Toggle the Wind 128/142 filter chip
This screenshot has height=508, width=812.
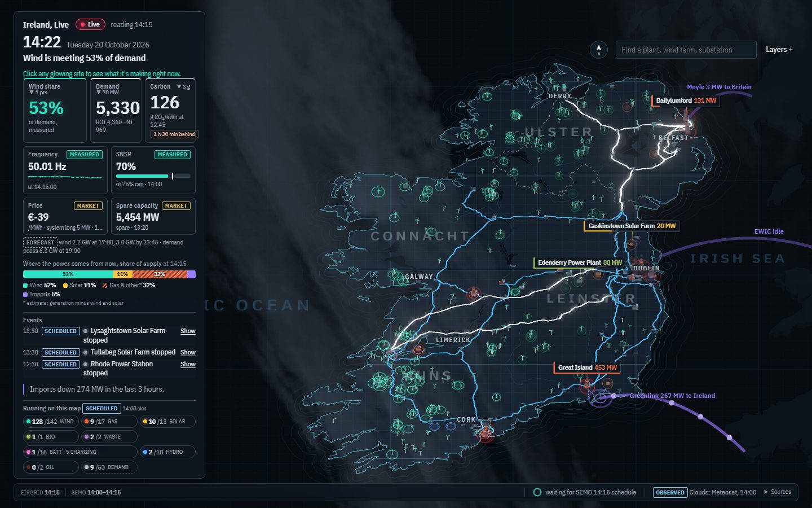[50, 422]
